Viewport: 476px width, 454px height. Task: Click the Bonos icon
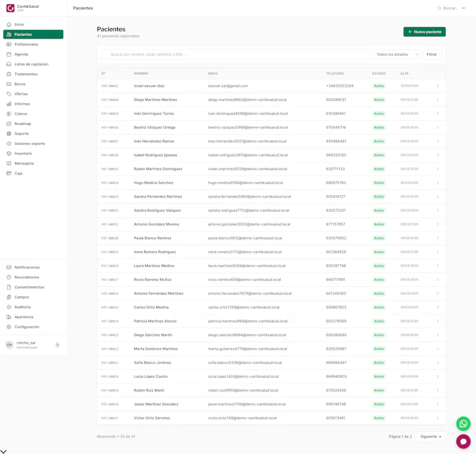9,84
